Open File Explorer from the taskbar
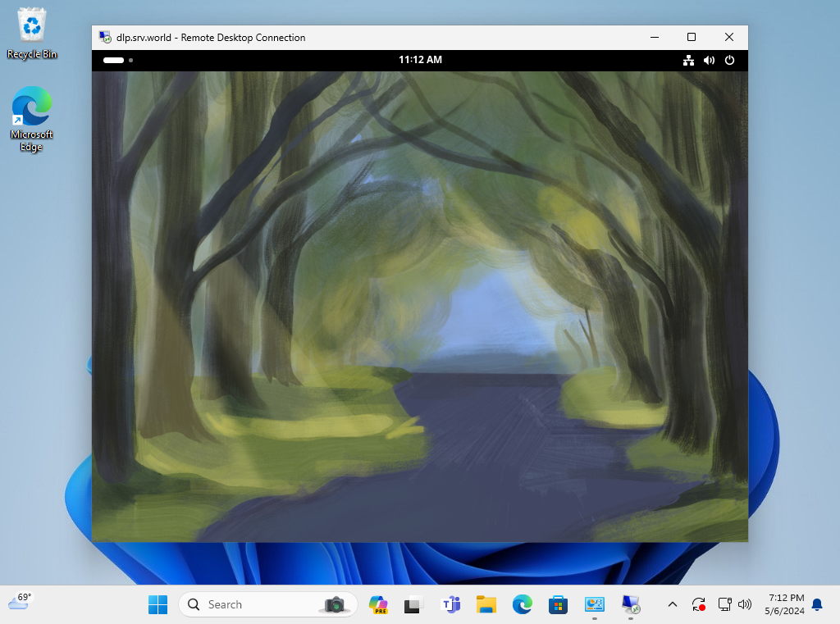Viewport: 840px width, 624px height. pyautogui.click(x=486, y=604)
